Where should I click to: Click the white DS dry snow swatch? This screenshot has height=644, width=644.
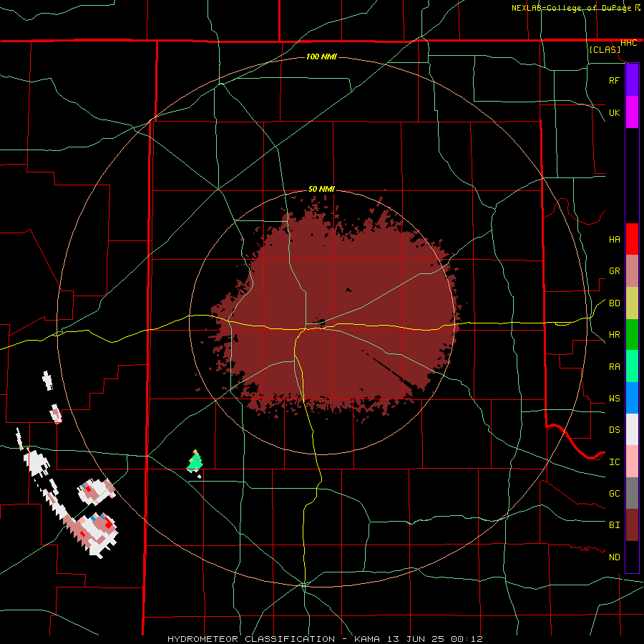pos(632,429)
